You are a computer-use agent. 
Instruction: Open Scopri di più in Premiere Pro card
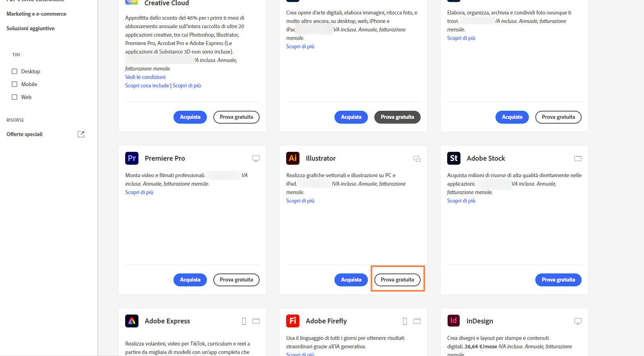click(x=139, y=192)
